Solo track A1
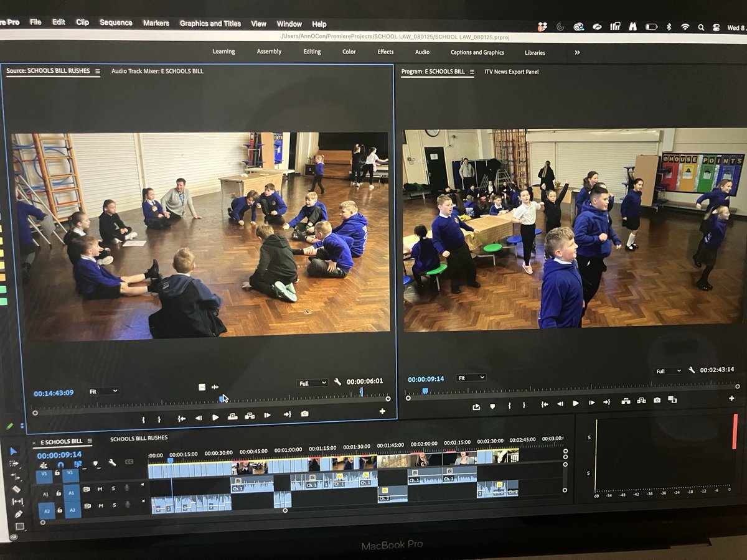The image size is (747, 560). coord(113,488)
